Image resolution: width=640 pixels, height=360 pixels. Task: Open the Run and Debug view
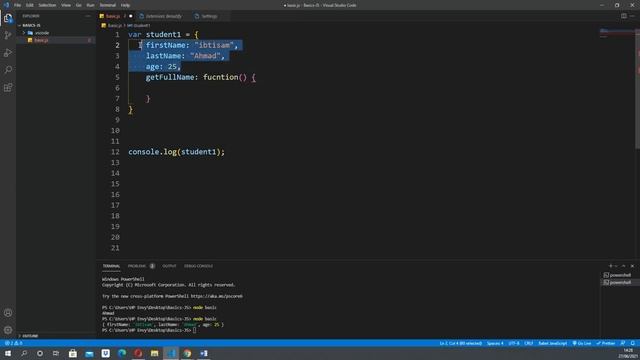[x=8, y=53]
